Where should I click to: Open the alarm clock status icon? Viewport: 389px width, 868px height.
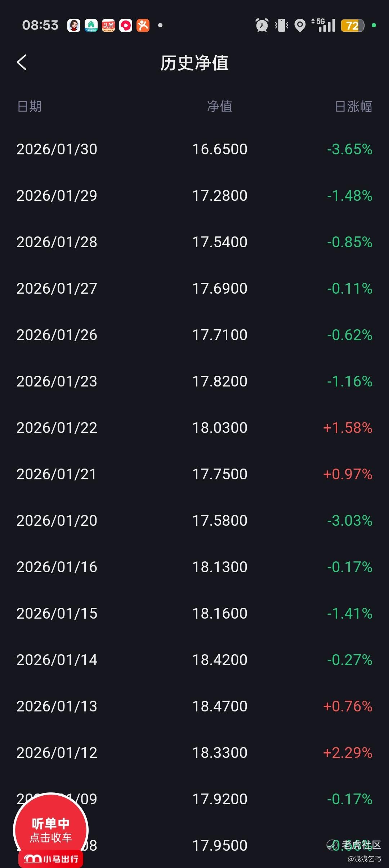(262, 25)
